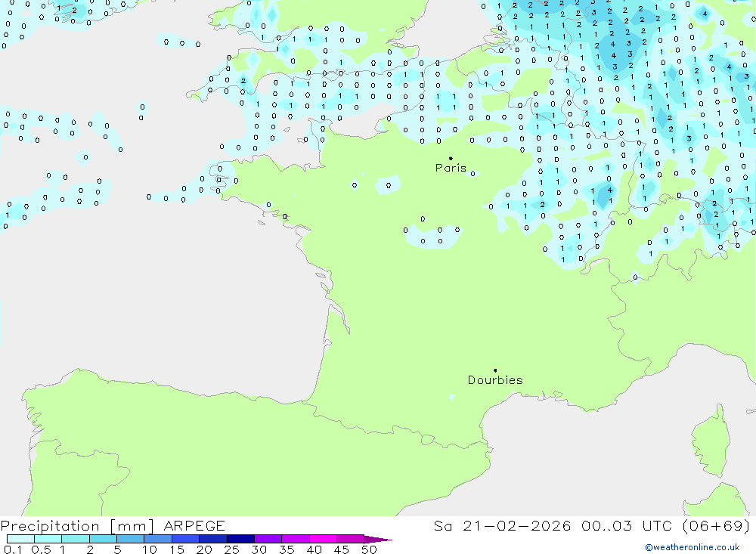Viewport: 756px width, 554px height.
Task: Pick the legend color between 5 and 10
Action: pyautogui.click(x=130, y=539)
